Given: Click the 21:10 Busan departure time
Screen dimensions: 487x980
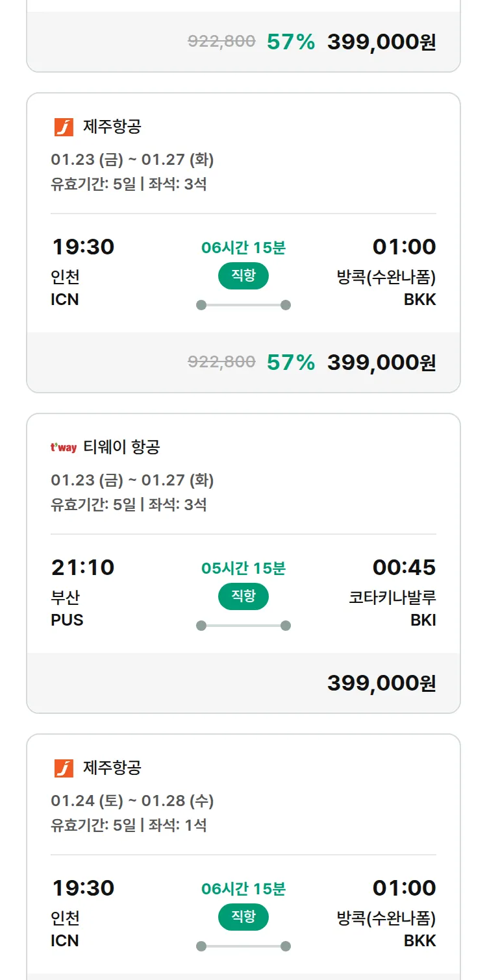Looking at the screenshot, I should coord(82,567).
